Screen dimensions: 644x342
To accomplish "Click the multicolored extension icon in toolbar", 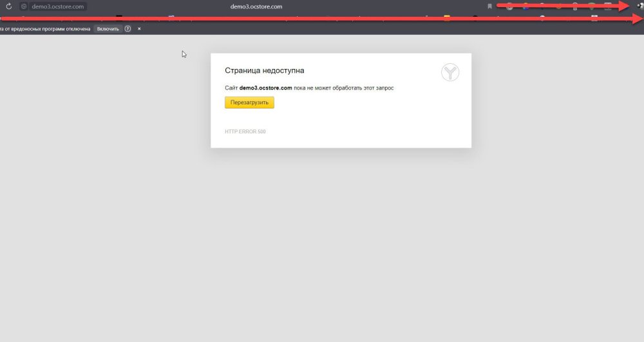I will click(526, 6).
